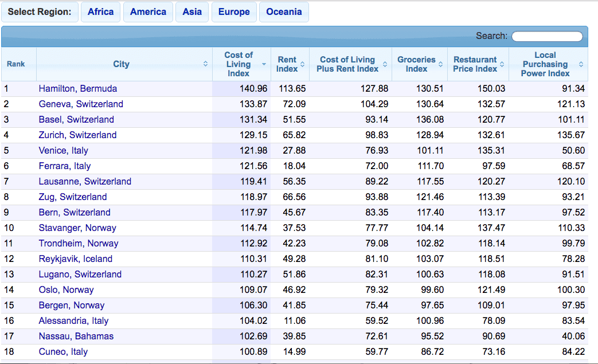Click sort arrows beside Restaurant Price Index
This screenshot has height=364, width=598.
click(x=502, y=64)
